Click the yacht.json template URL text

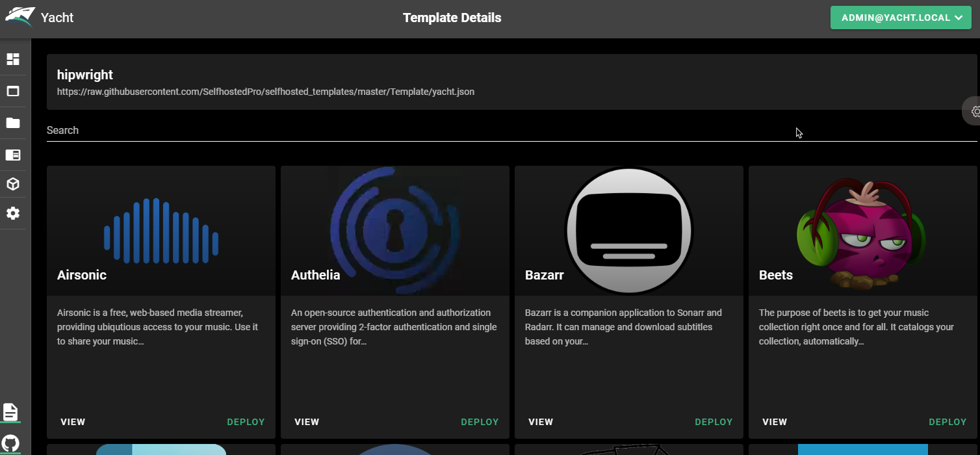point(266,92)
